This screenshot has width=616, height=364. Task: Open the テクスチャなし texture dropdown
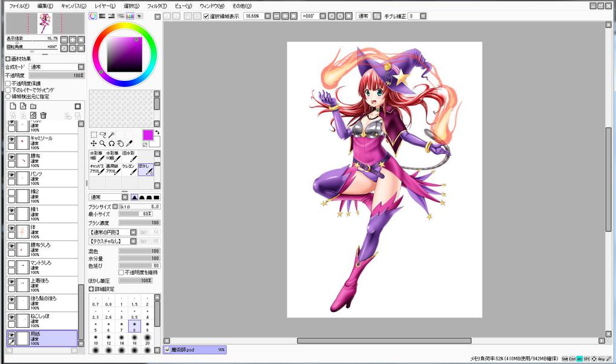tap(133, 241)
